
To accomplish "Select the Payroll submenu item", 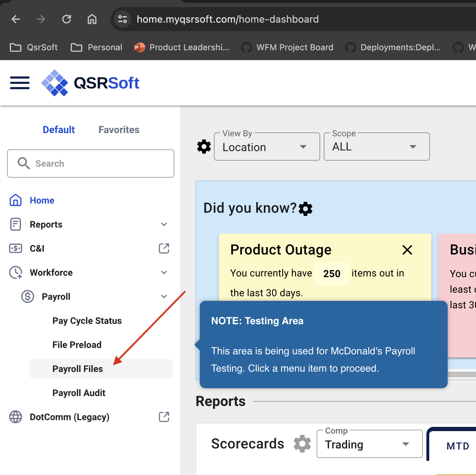I will 56,297.
